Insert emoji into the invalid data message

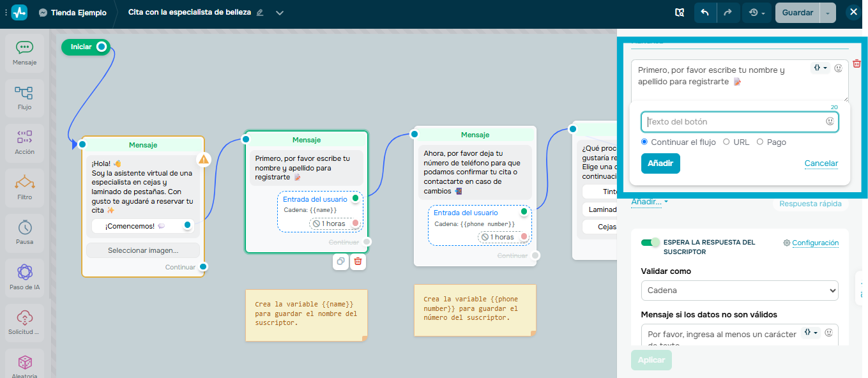tap(828, 333)
